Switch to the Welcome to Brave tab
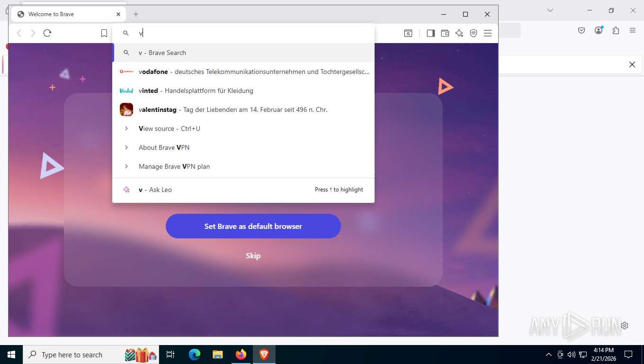The image size is (644, 364). tap(69, 14)
